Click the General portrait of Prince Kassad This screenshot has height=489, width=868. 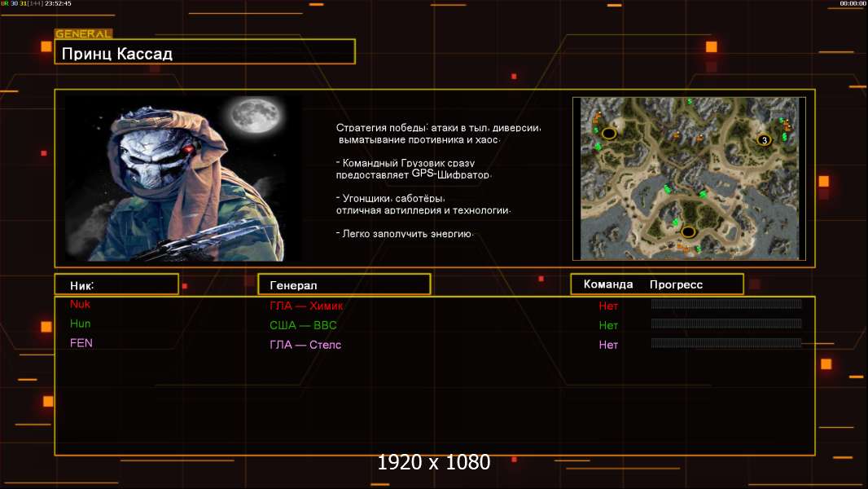[184, 178]
